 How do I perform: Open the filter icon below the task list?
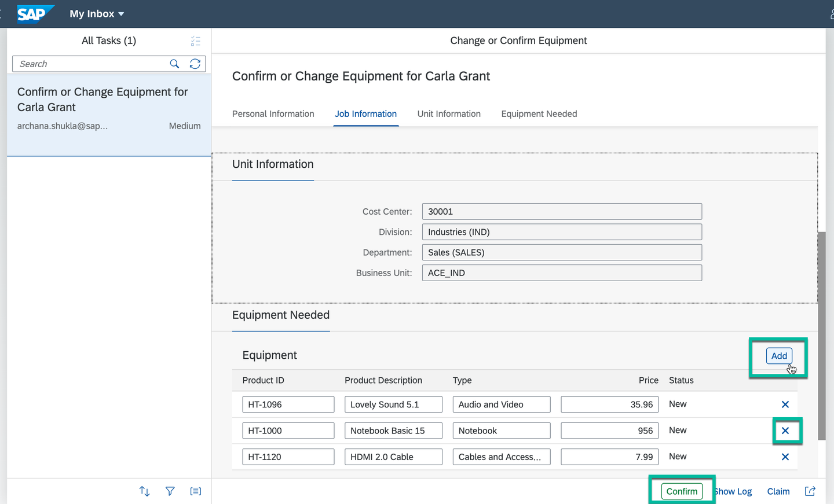(170, 491)
